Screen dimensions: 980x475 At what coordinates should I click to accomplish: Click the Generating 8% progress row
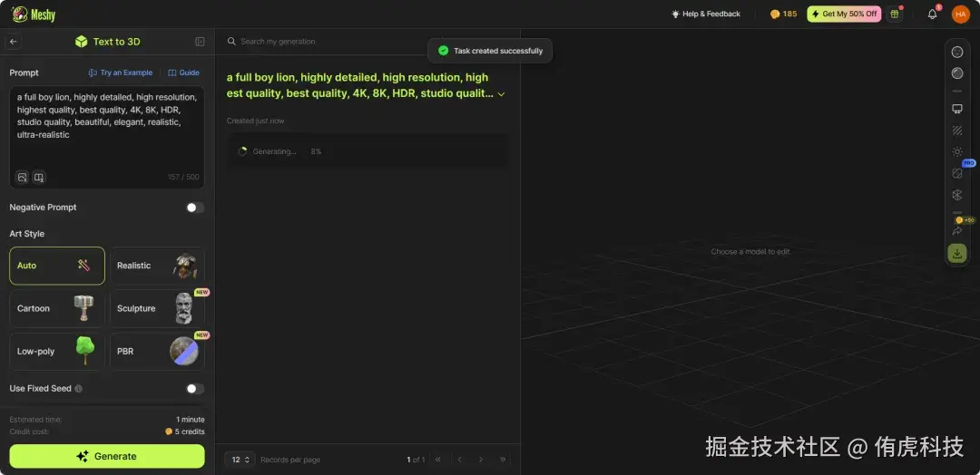(x=367, y=151)
